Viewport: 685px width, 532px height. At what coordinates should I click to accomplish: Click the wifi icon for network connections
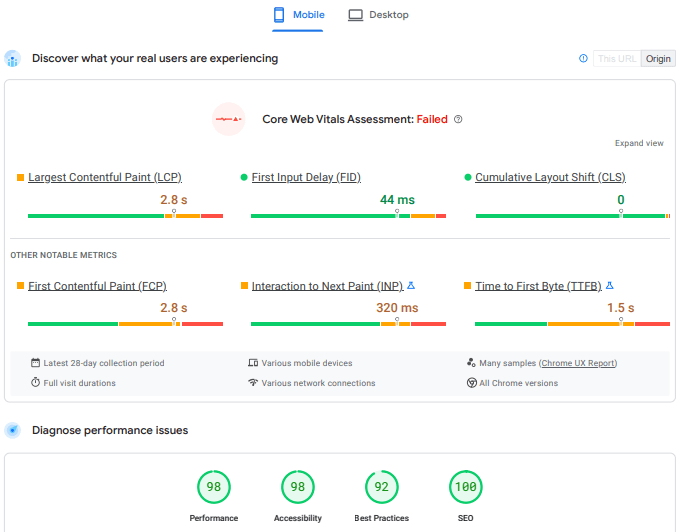[x=253, y=382]
